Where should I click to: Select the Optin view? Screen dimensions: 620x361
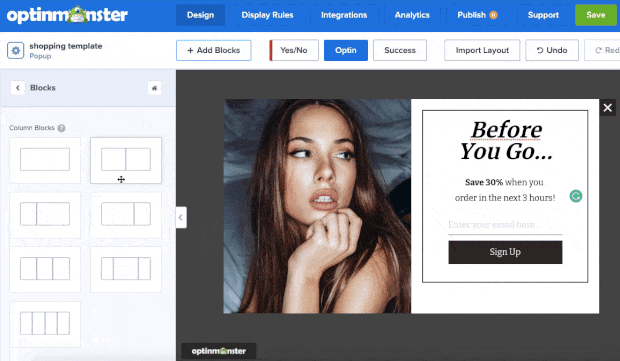[x=346, y=50]
